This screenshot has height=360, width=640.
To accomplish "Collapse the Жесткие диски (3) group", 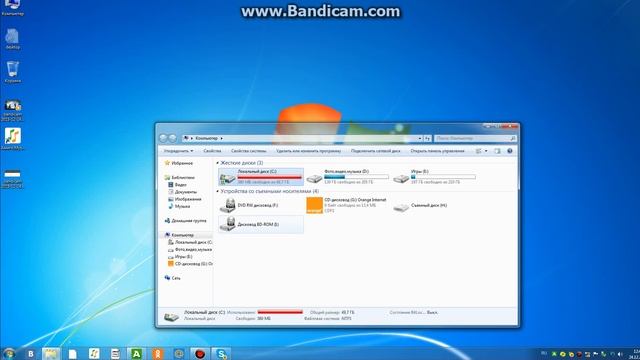I will click(x=218, y=163).
